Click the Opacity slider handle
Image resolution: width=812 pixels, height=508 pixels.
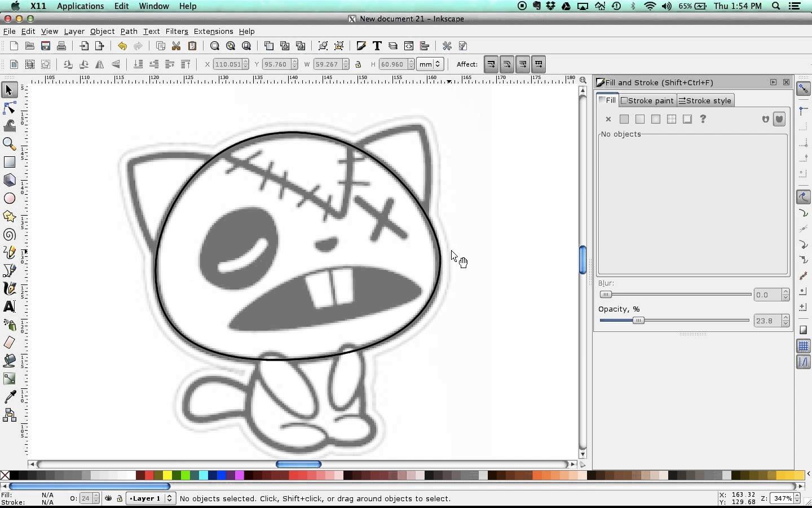638,321
